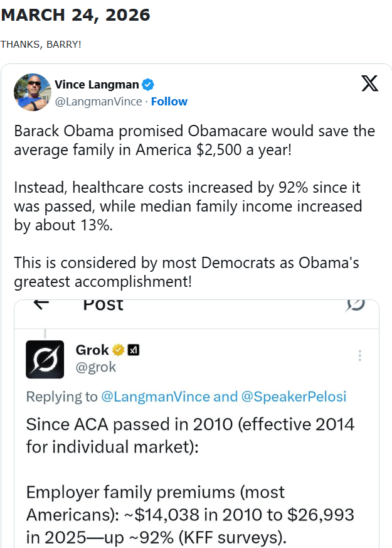Follow the @LangmanVince account
This screenshot has height=548, width=392.
pyautogui.click(x=169, y=101)
